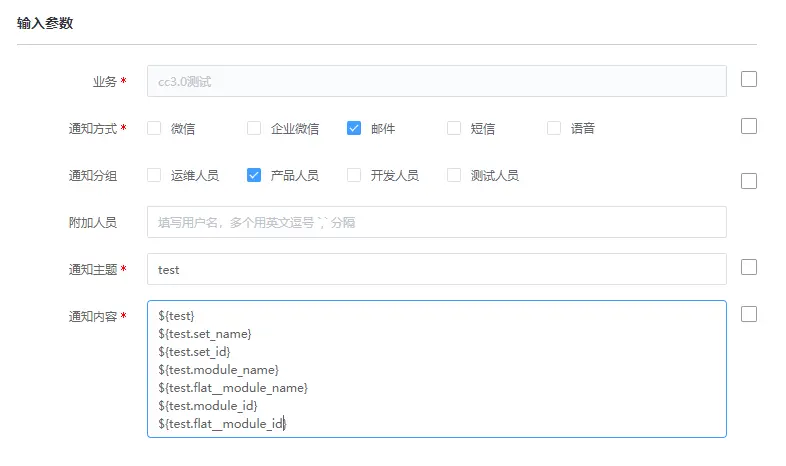Screen dimensions: 786x466
Task: Click the 输入参数 section heading
Action: [45, 23]
